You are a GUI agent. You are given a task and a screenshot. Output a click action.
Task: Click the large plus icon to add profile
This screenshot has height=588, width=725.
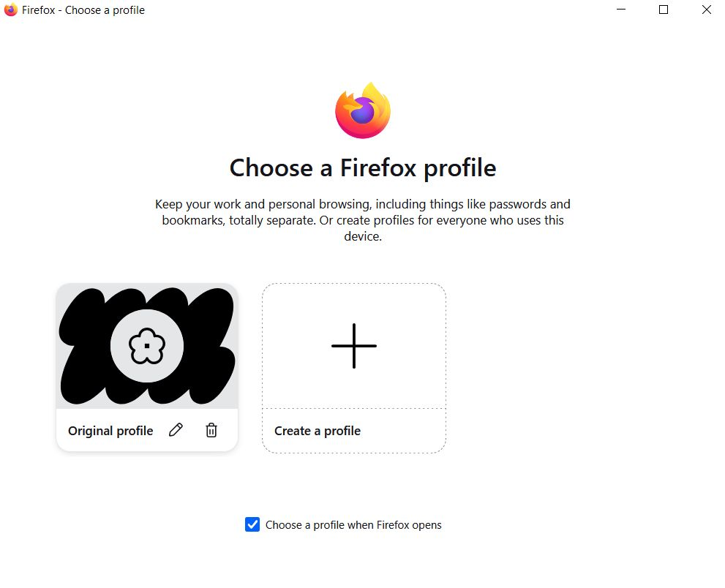coord(354,346)
